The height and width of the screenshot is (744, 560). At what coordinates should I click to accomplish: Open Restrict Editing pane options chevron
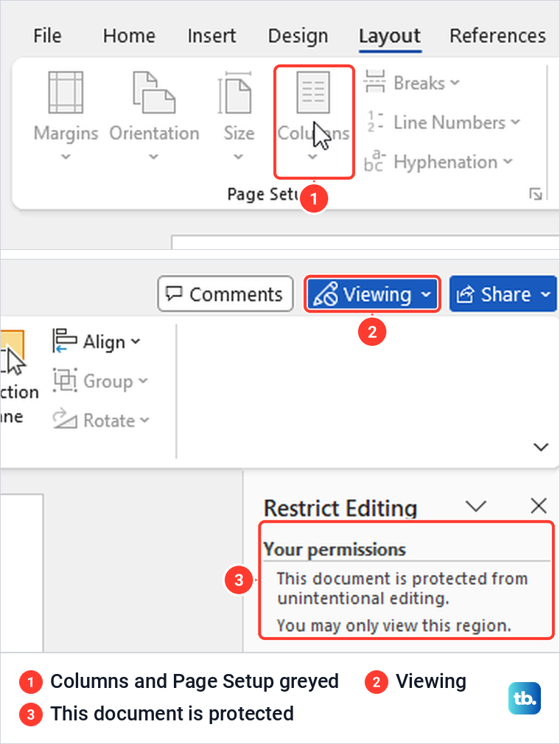[x=475, y=506]
